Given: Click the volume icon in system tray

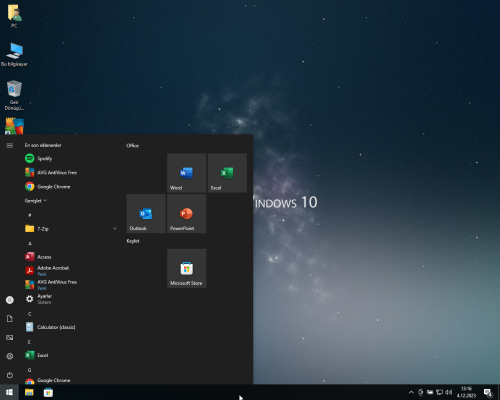Looking at the screenshot, I should pyautogui.click(x=449, y=392).
